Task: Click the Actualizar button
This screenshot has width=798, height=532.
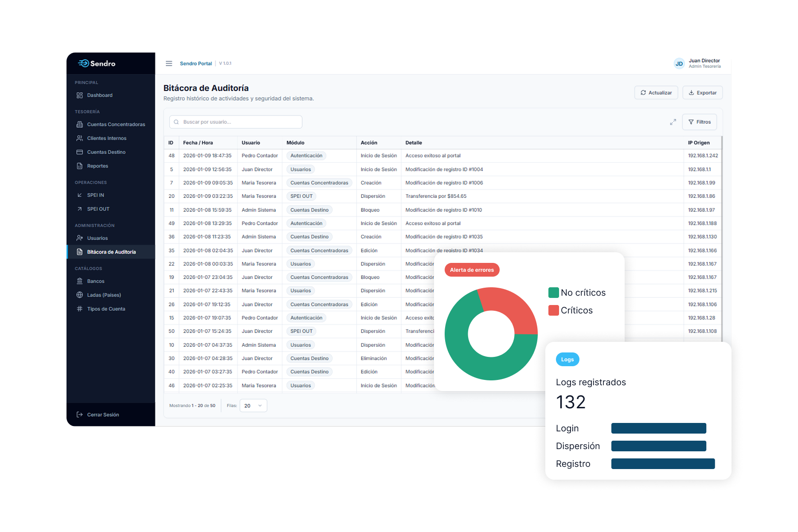Action: [x=656, y=93]
